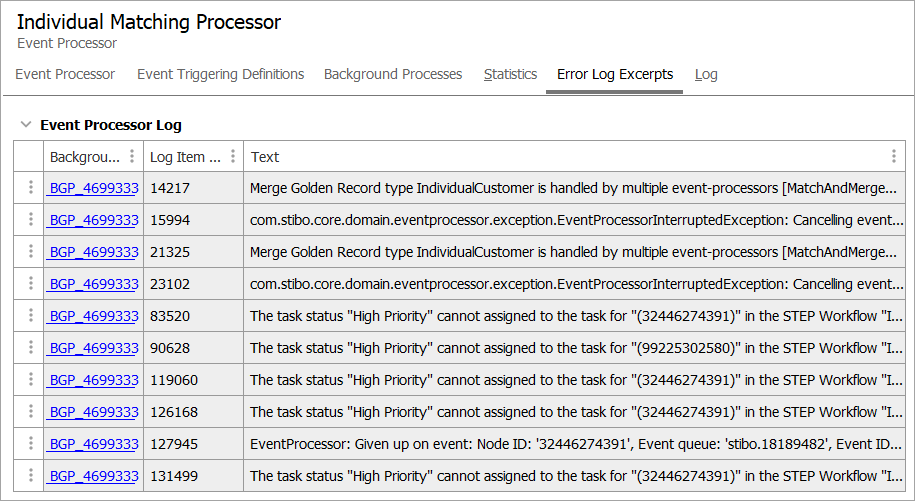Select the Log tab
The image size is (915, 501).
pos(706,74)
